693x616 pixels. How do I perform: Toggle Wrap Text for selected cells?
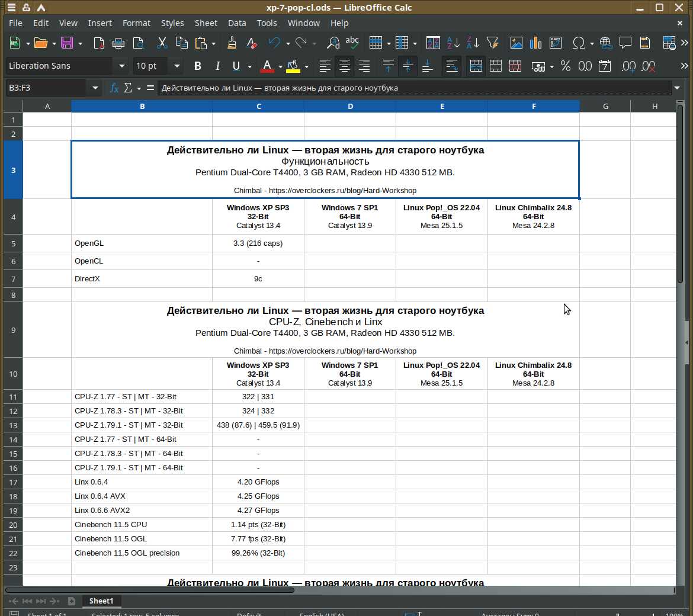tap(451, 66)
